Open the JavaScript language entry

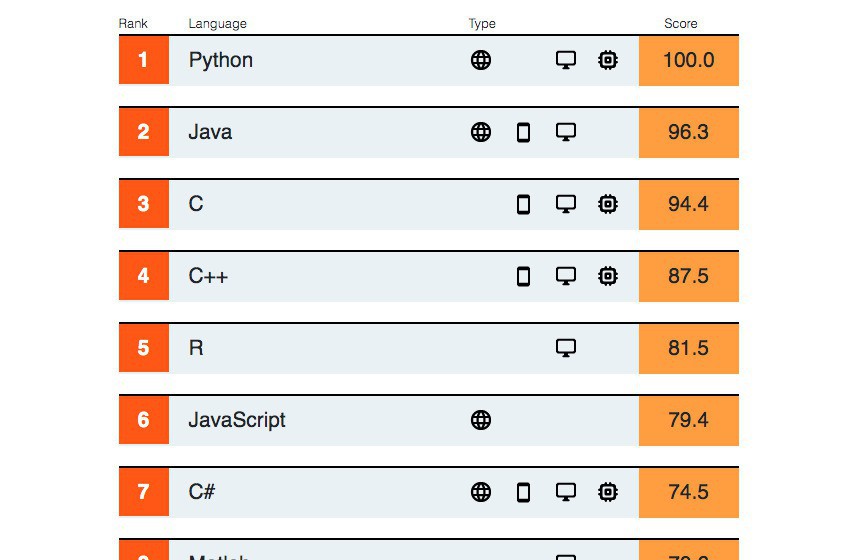pyautogui.click(x=237, y=420)
